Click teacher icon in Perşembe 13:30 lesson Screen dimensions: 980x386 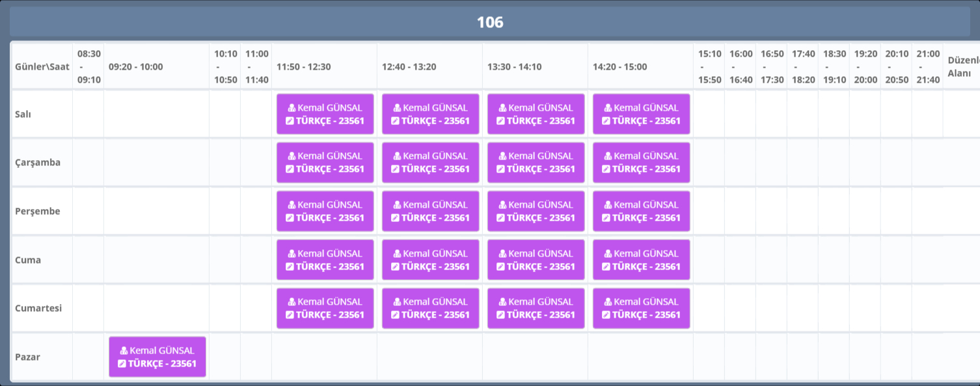[503, 205]
